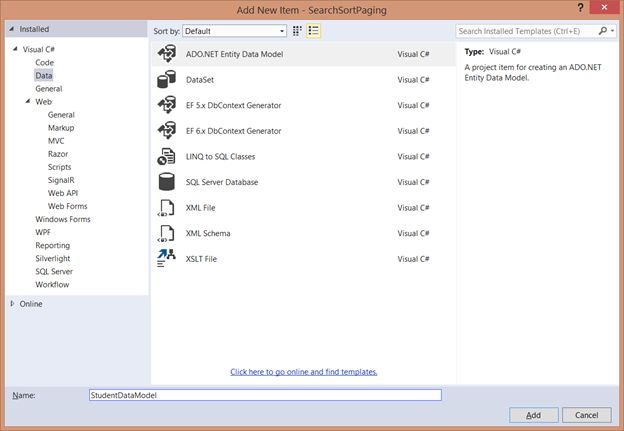This screenshot has height=431, width=624.
Task: Close the Add New Item dialog
Action: pos(604,8)
